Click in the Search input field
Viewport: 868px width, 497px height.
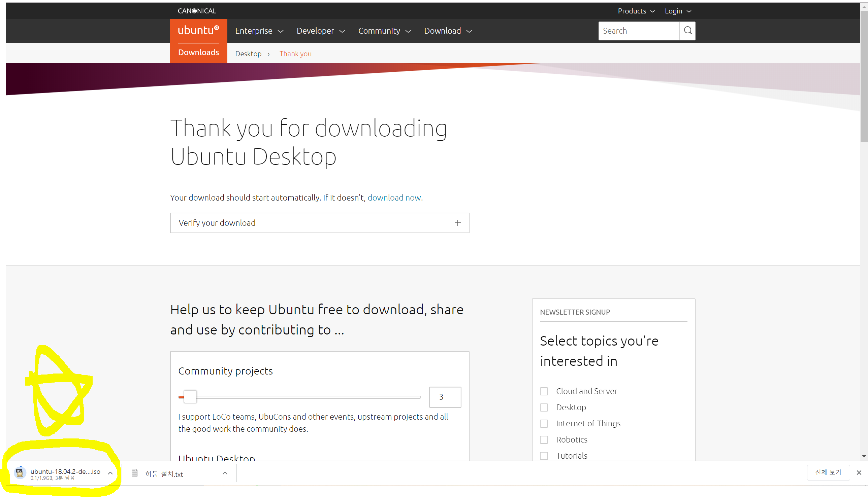tap(638, 31)
